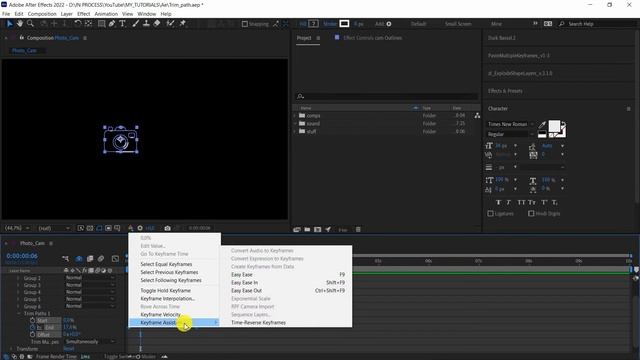The width and height of the screenshot is (640, 360).
Task: Select the Clone Stamp tool
Action: click(146, 24)
